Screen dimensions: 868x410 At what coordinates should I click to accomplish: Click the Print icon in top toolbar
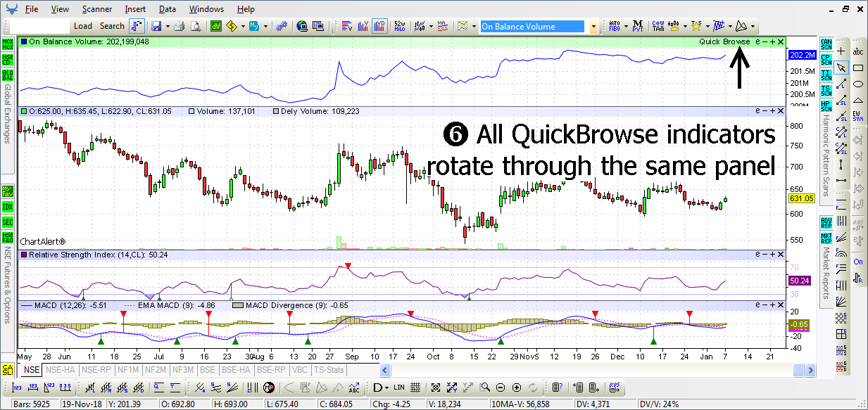coord(179,26)
